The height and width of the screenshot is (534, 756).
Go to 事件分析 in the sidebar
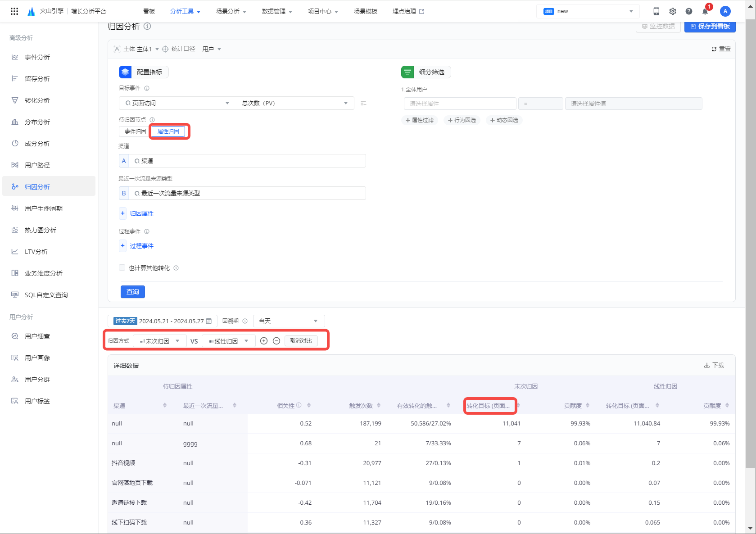pyautogui.click(x=49, y=57)
